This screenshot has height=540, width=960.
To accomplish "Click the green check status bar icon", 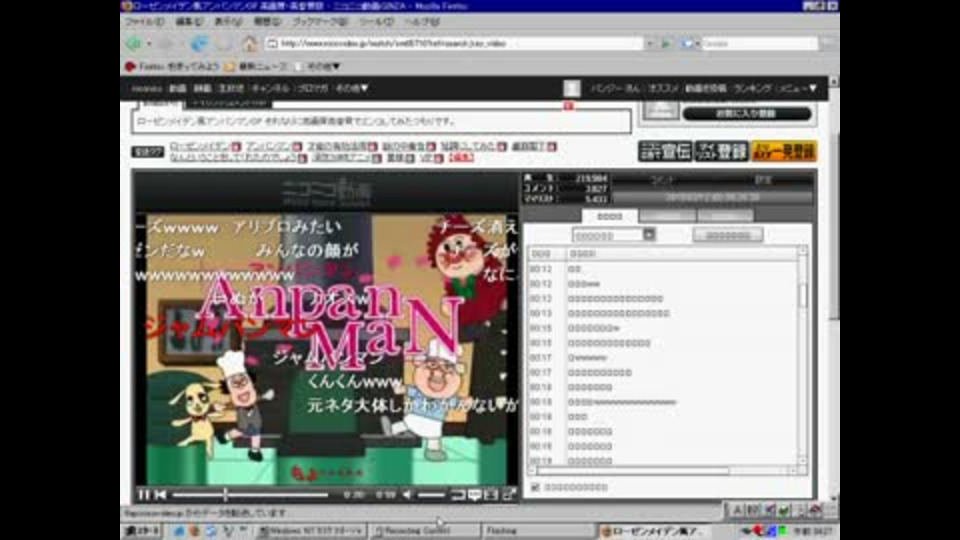I will click(x=784, y=509).
